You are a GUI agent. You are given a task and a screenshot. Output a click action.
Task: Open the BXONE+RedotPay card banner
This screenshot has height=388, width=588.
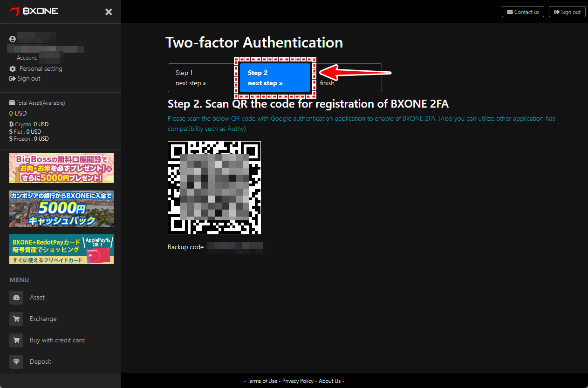(62, 249)
